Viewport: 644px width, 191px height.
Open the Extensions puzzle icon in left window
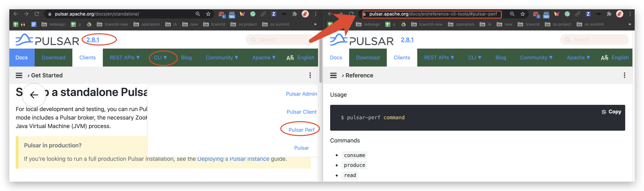[x=295, y=14]
